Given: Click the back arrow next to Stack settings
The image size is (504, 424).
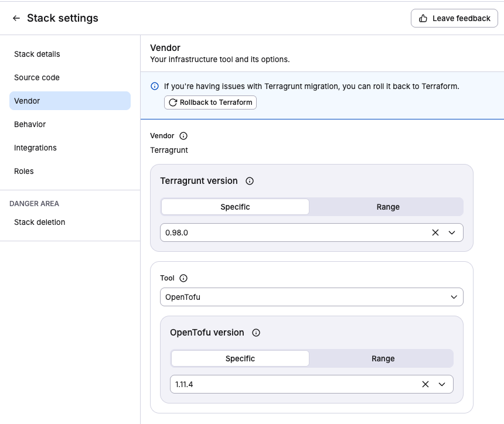Looking at the screenshot, I should tap(16, 18).
